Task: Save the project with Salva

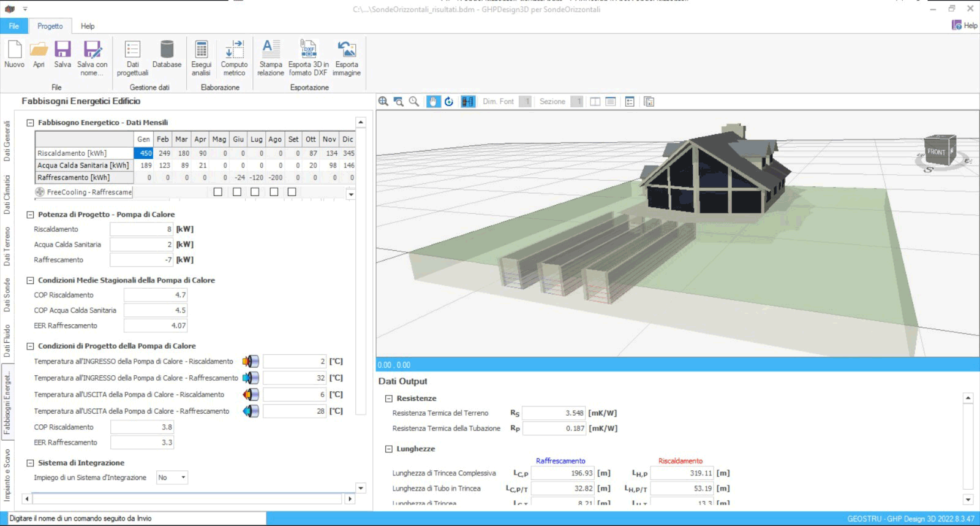Action: pyautogui.click(x=62, y=50)
